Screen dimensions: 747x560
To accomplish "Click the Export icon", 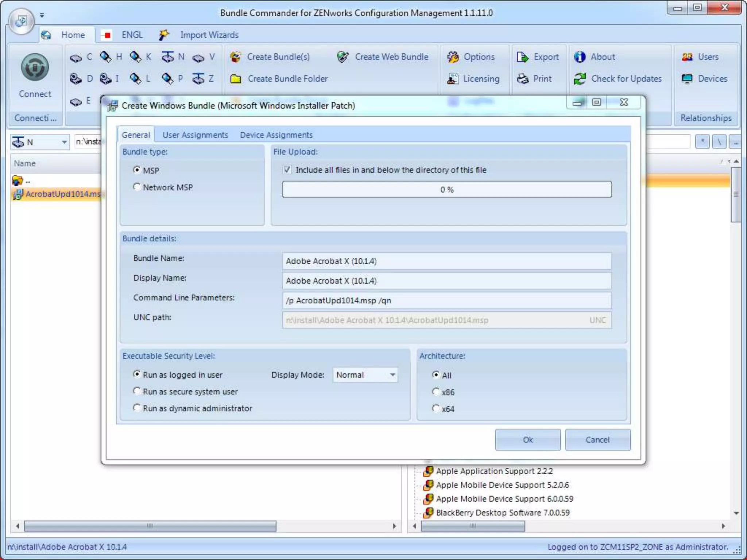I will [522, 57].
